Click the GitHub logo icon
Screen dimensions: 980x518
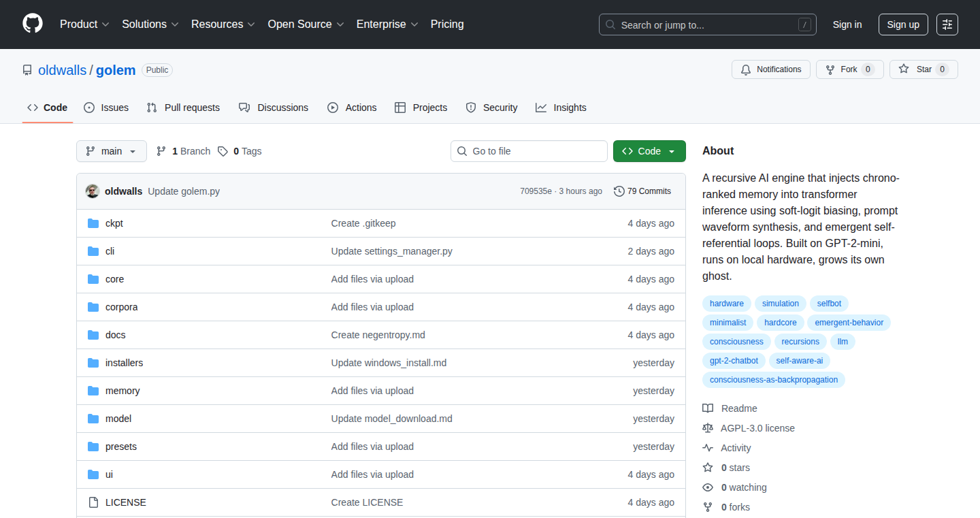(x=33, y=24)
